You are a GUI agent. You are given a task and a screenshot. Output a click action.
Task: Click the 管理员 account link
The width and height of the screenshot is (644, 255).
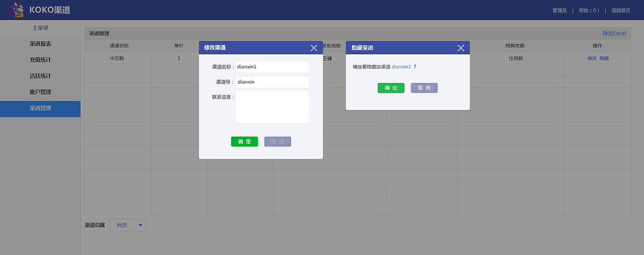click(559, 10)
